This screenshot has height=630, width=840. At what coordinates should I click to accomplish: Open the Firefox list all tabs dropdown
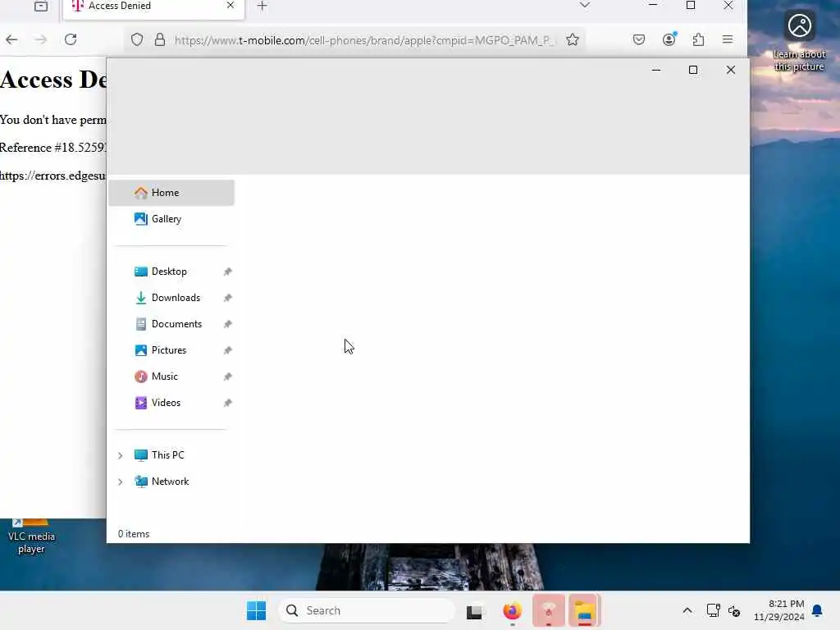(584, 6)
